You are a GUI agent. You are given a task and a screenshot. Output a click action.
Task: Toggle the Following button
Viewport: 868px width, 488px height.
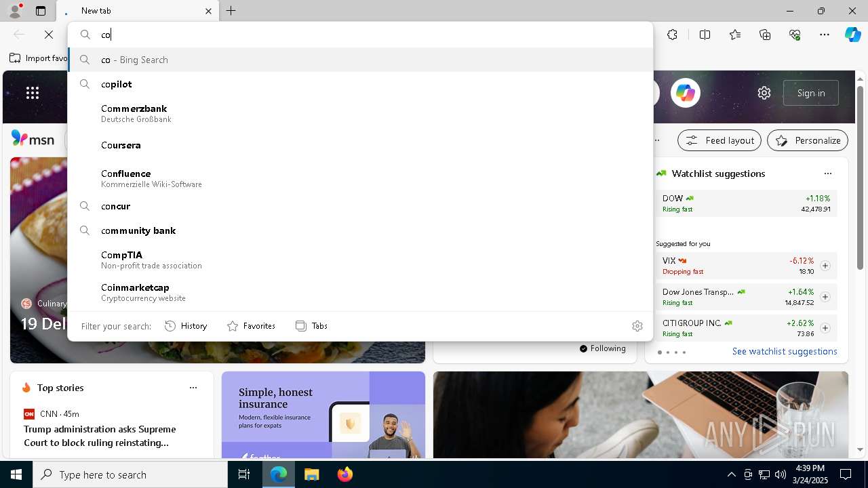click(603, 348)
